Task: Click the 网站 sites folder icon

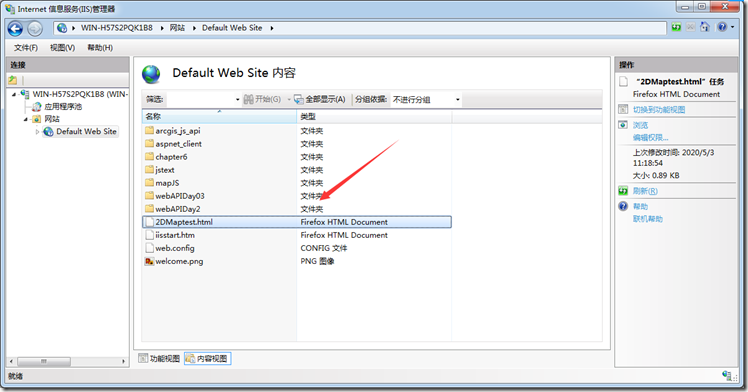Action: pos(37,119)
